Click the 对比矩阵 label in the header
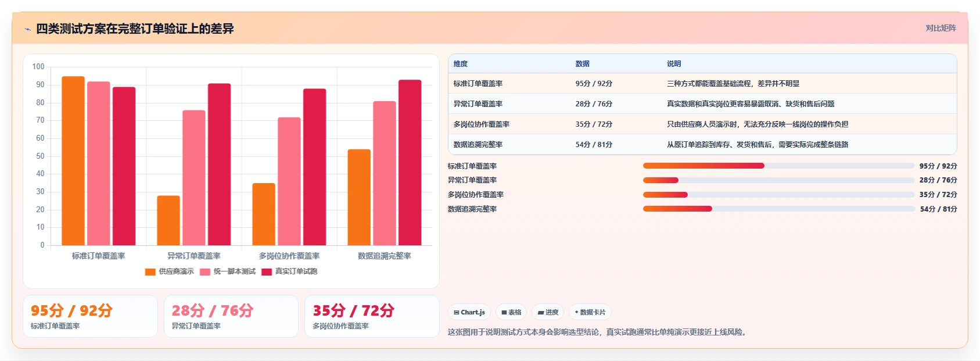Image resolution: width=980 pixels, height=361 pixels. (x=940, y=28)
